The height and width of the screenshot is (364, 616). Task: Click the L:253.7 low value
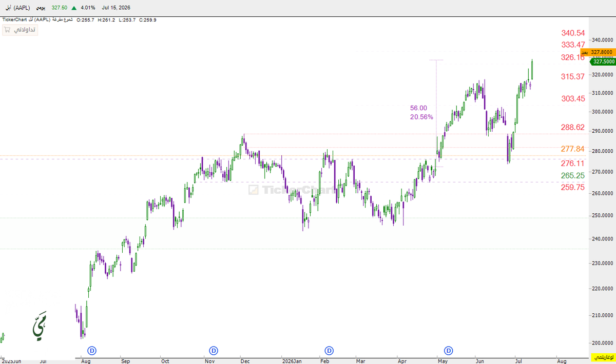point(126,19)
